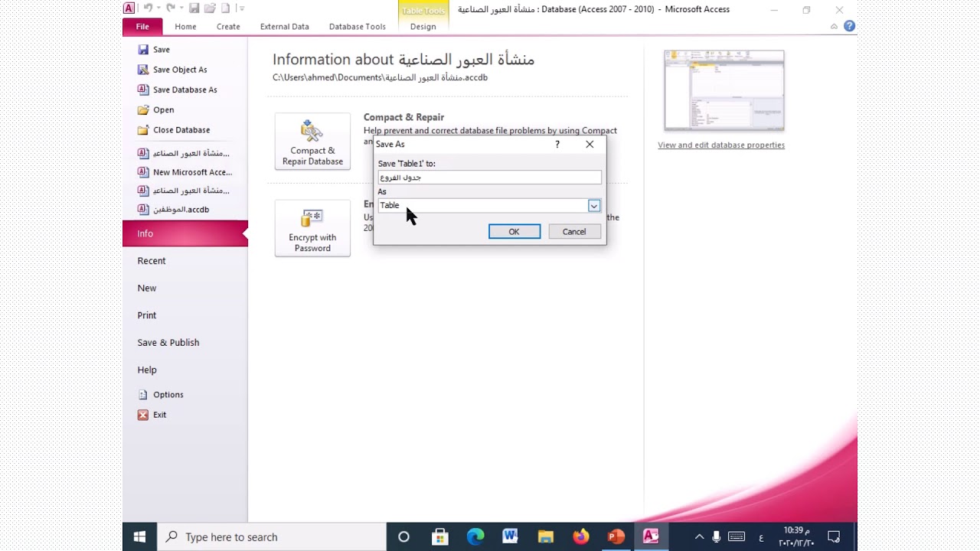Open the File backstage tab
The height and width of the screenshot is (551, 980).
142,27
